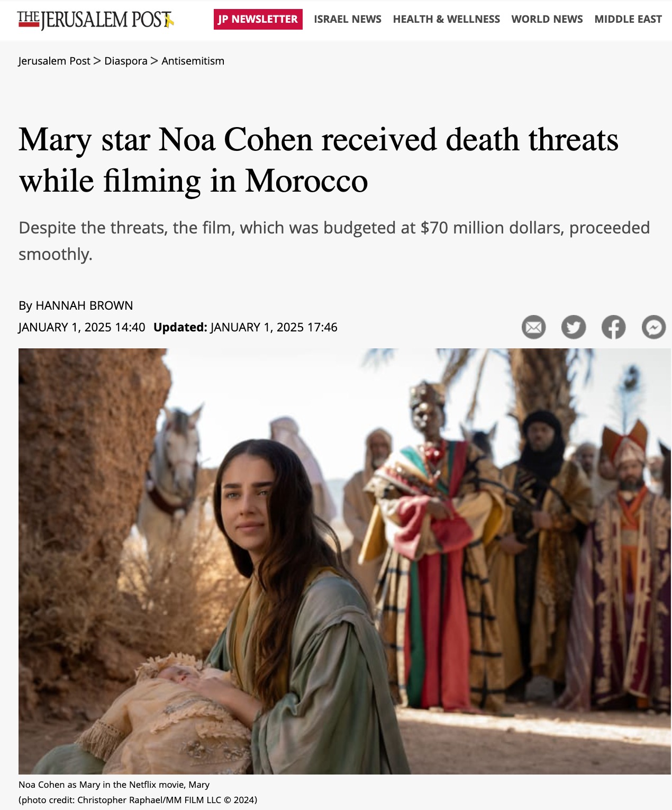
Task: Go to Diaspora breadcrumb
Action: point(126,61)
